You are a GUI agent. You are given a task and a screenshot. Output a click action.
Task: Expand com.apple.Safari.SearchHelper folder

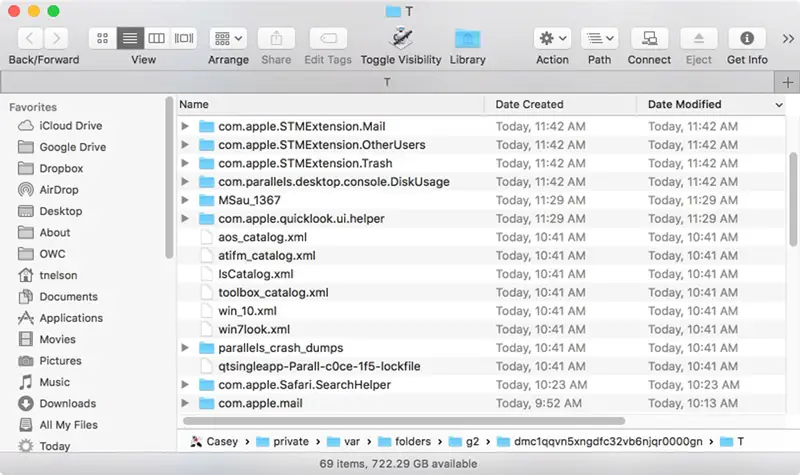(185, 385)
